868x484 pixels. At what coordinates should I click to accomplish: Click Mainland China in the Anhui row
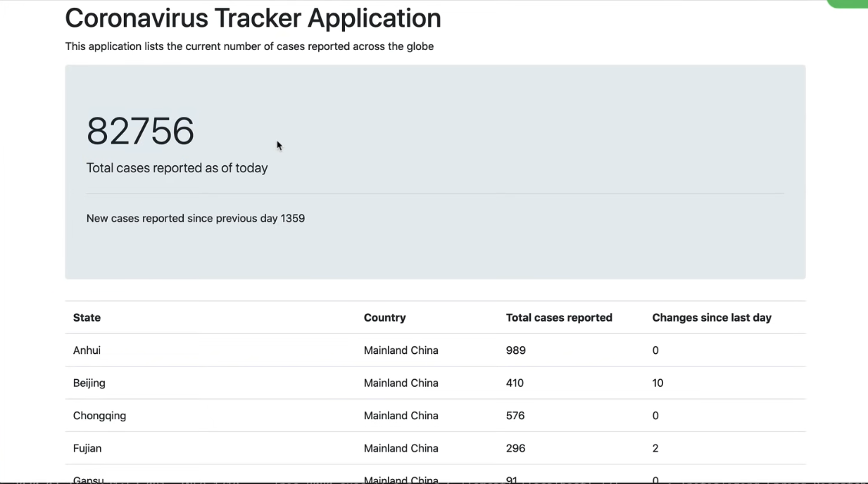point(401,350)
